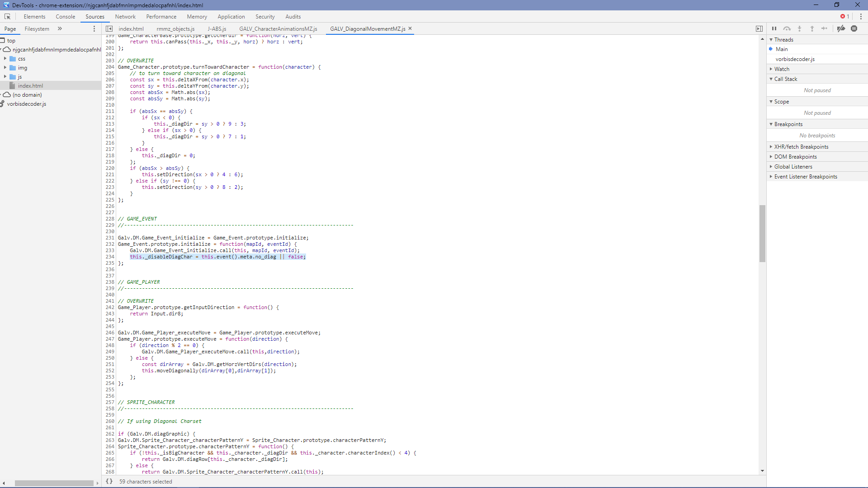
Task: Expand the img folder
Action: tap(5, 68)
